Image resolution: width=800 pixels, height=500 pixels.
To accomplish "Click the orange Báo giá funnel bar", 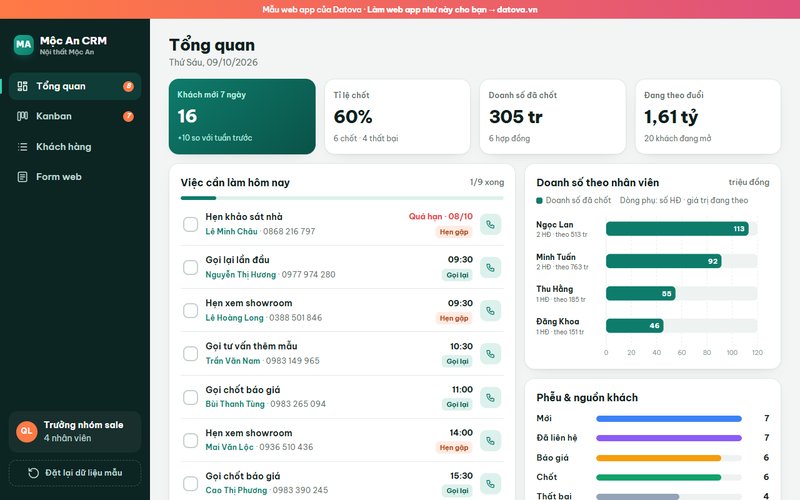I will 659,458.
